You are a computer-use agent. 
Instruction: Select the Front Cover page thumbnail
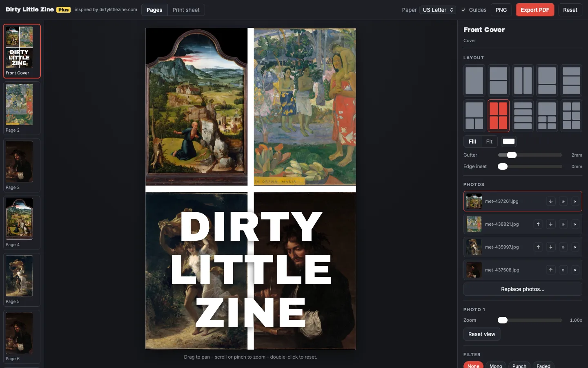22,51
